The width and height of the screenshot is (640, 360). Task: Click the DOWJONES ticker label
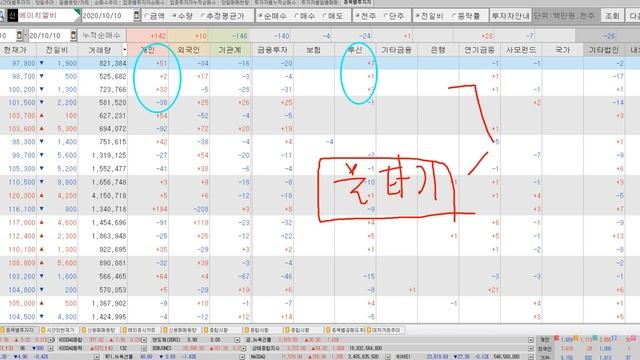click(x=161, y=349)
